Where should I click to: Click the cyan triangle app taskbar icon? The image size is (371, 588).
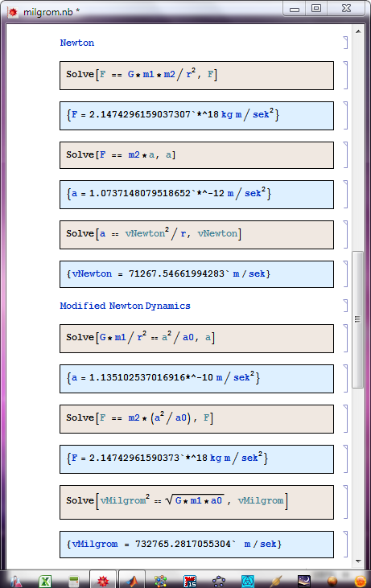(248, 581)
